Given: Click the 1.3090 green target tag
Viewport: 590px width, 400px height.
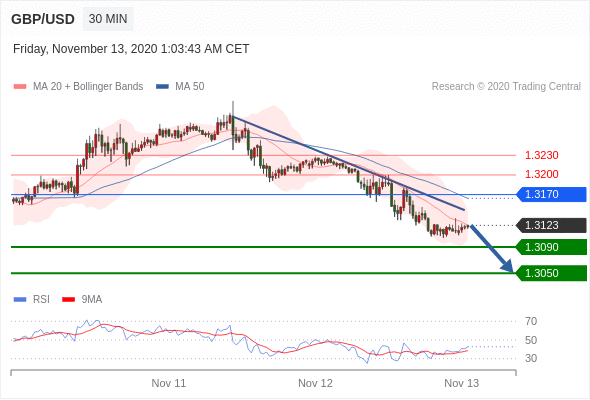Looking at the screenshot, I should (x=551, y=247).
